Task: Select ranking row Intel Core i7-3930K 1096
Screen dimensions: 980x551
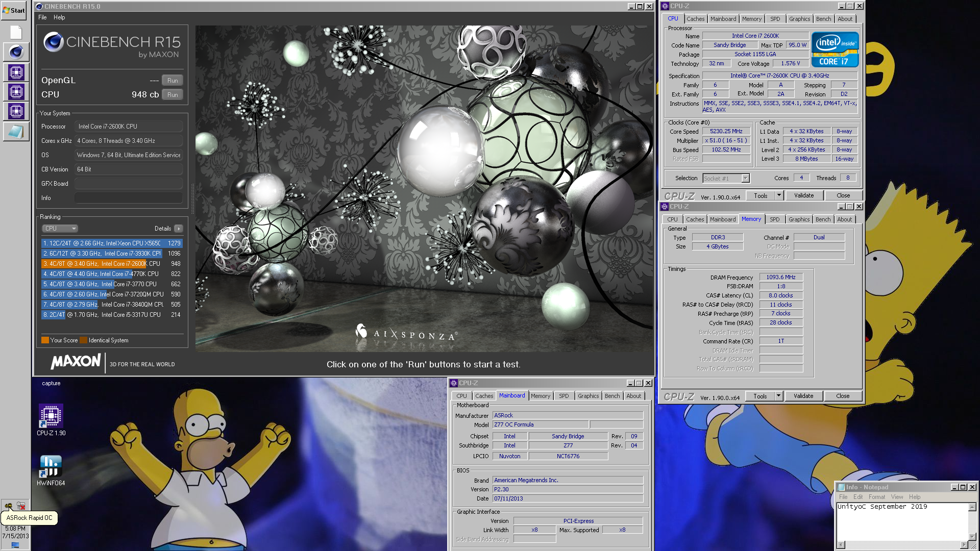Action: [112, 254]
